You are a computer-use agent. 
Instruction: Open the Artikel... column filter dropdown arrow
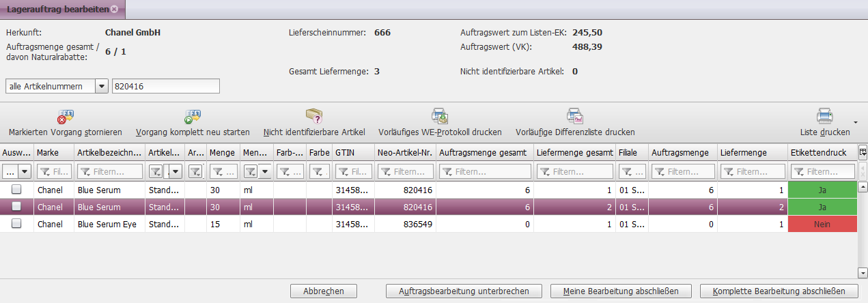tap(176, 171)
